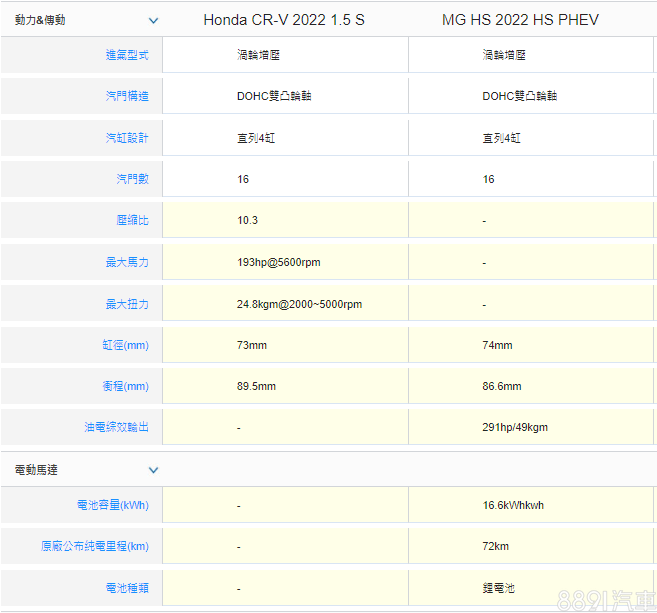Select the 最大馬力 row label
This screenshot has height=613, width=657.
click(x=127, y=262)
